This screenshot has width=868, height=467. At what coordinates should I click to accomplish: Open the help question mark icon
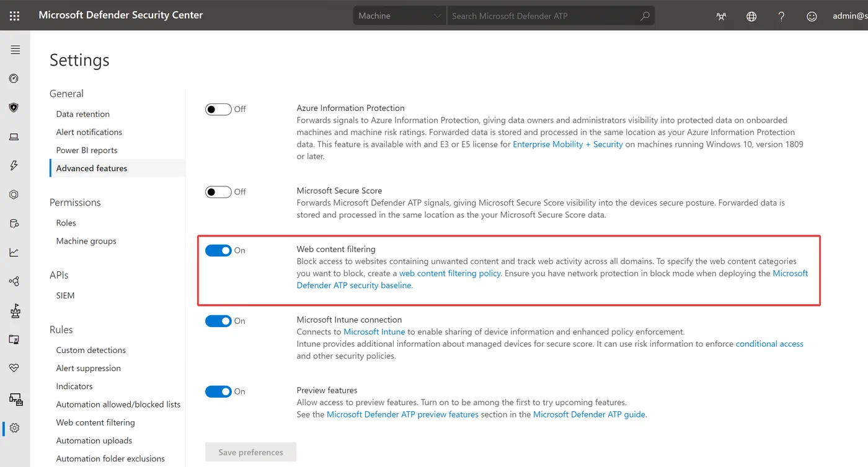pyautogui.click(x=782, y=16)
